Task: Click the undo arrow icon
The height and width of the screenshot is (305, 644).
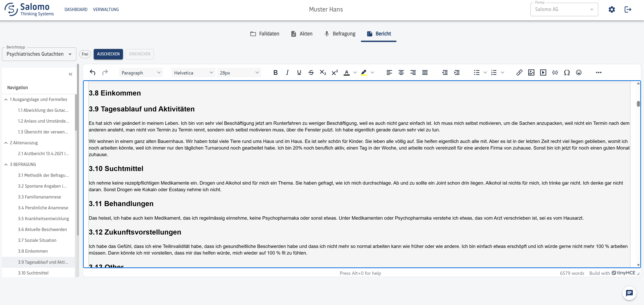Action: pos(93,72)
